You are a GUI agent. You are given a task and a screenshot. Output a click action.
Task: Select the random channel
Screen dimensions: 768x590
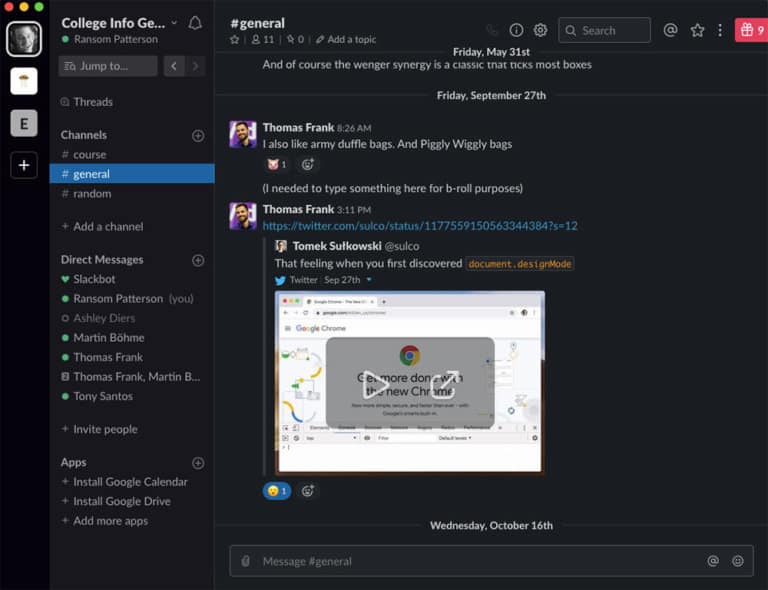click(92, 193)
